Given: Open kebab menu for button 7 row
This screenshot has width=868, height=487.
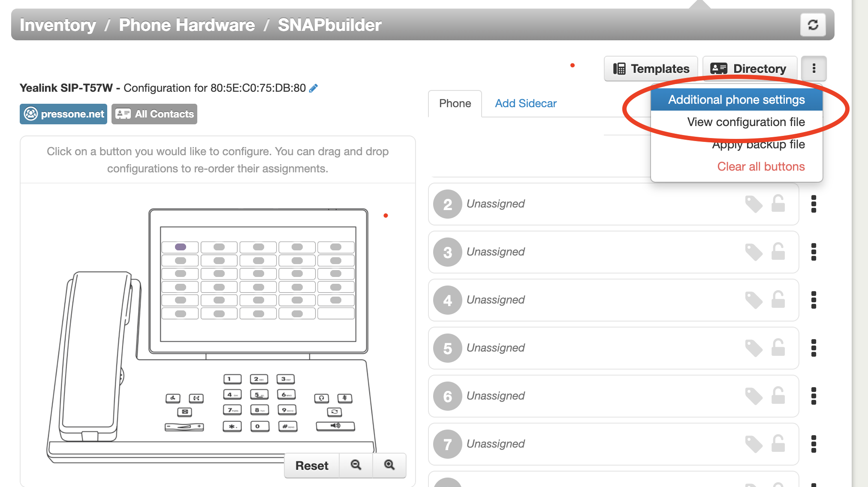Looking at the screenshot, I should [x=814, y=444].
